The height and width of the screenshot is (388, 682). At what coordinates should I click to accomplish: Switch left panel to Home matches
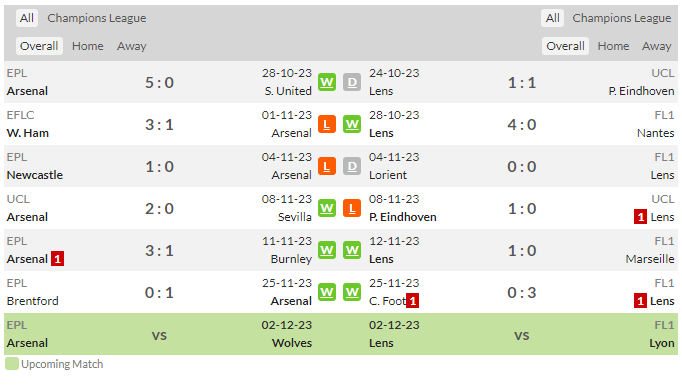[88, 46]
